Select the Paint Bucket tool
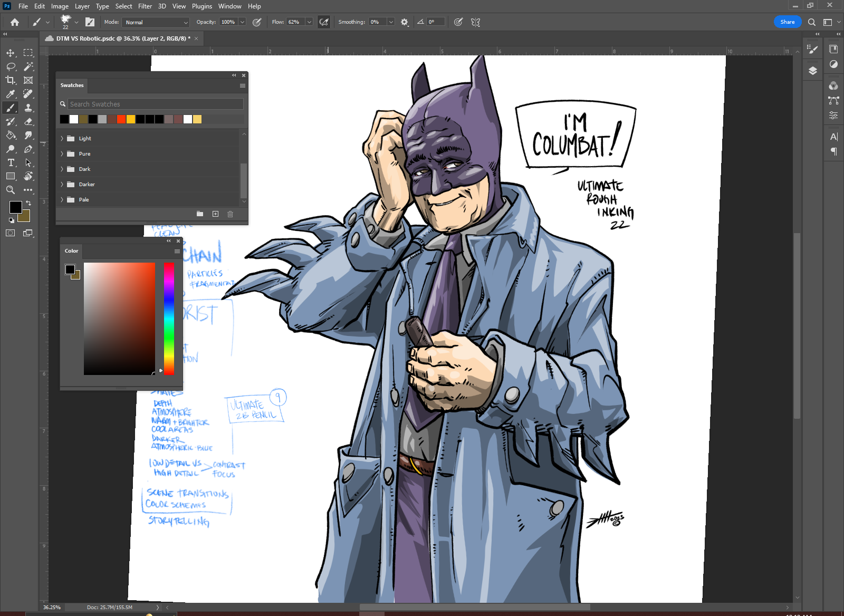The height and width of the screenshot is (616, 844). click(x=11, y=135)
